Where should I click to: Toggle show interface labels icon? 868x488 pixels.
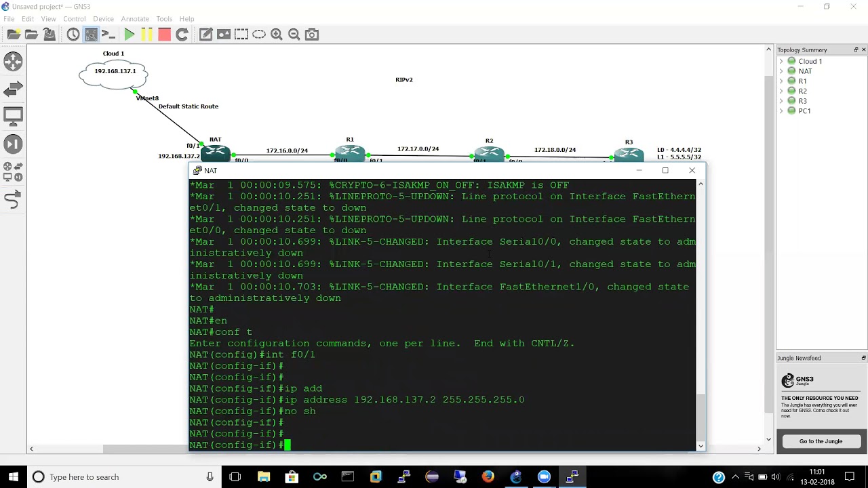[x=91, y=34]
